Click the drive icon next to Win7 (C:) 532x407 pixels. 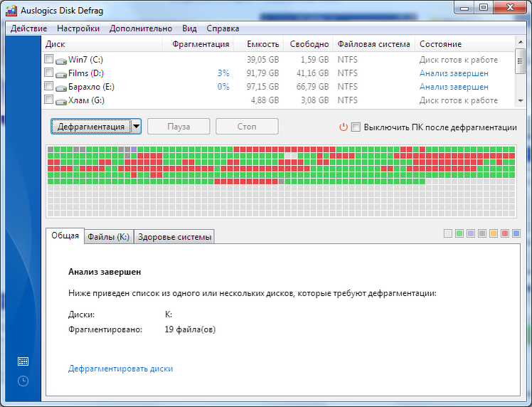(61, 61)
